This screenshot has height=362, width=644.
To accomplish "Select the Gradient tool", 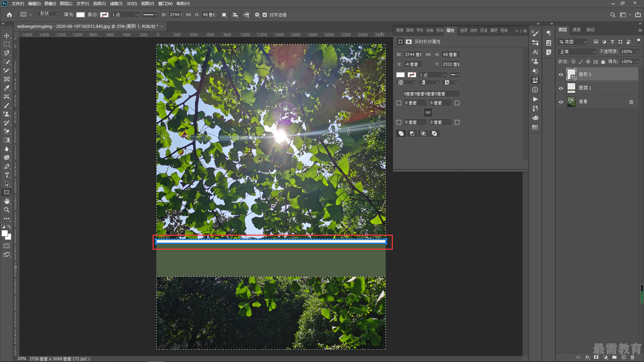I will 7,140.
